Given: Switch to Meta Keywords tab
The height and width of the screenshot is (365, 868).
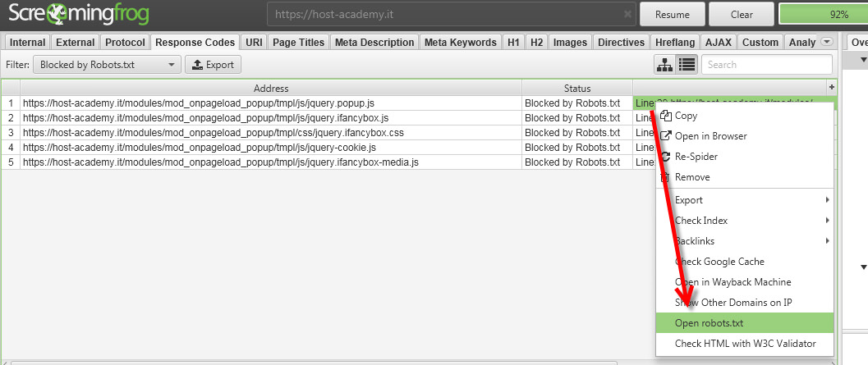Looking at the screenshot, I should pyautogui.click(x=461, y=42).
